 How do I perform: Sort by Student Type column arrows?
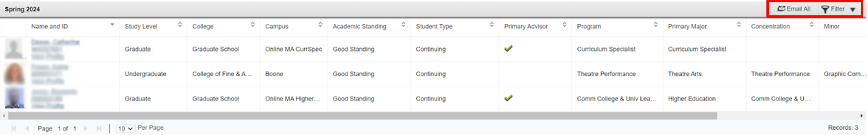492,25
